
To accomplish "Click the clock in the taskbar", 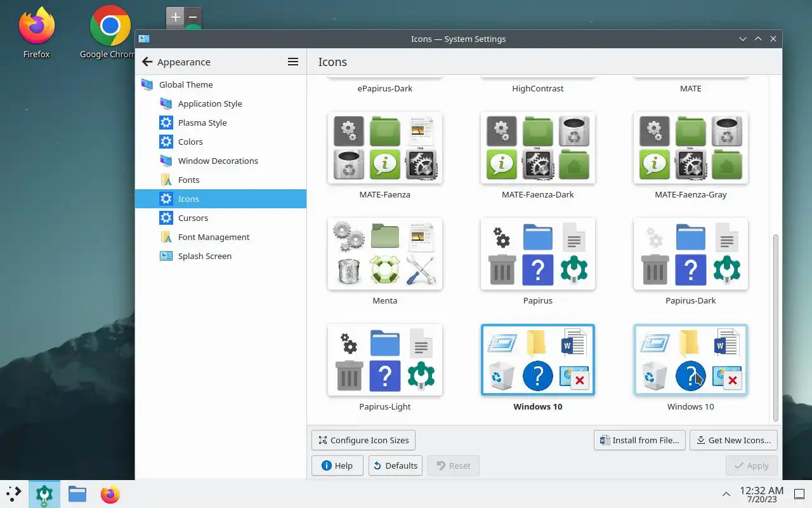I will tap(762, 494).
